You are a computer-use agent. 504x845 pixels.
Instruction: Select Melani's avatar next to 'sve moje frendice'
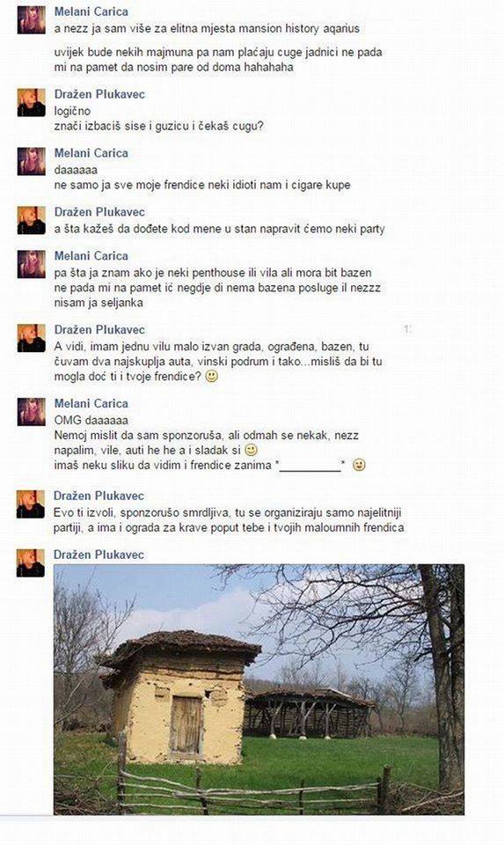[x=32, y=161]
